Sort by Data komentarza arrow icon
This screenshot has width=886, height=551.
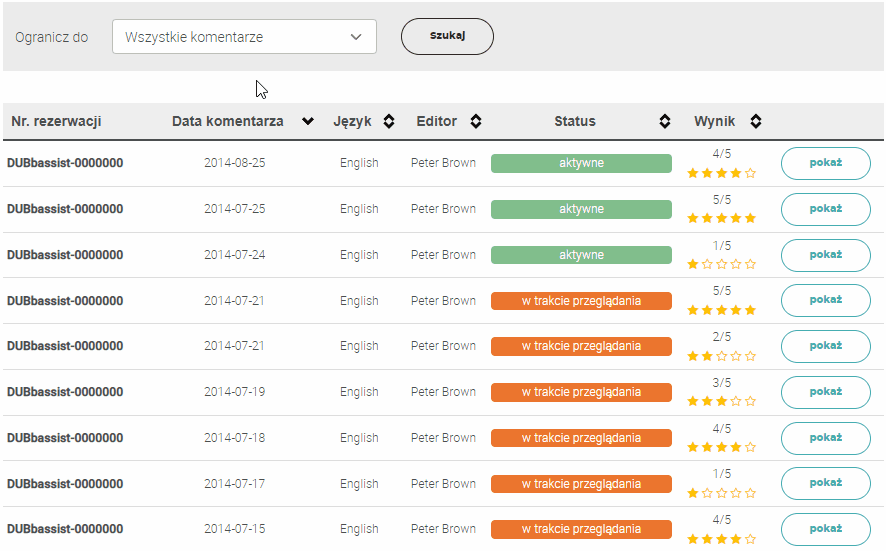coord(308,122)
